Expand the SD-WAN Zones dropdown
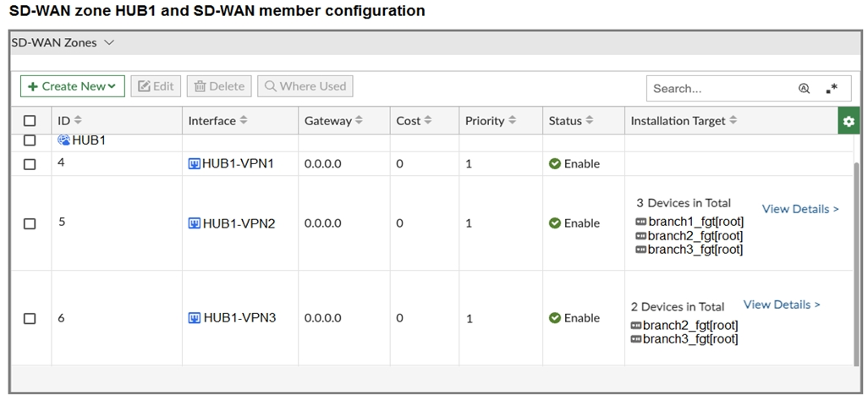The height and width of the screenshot is (401, 868). [x=109, y=42]
